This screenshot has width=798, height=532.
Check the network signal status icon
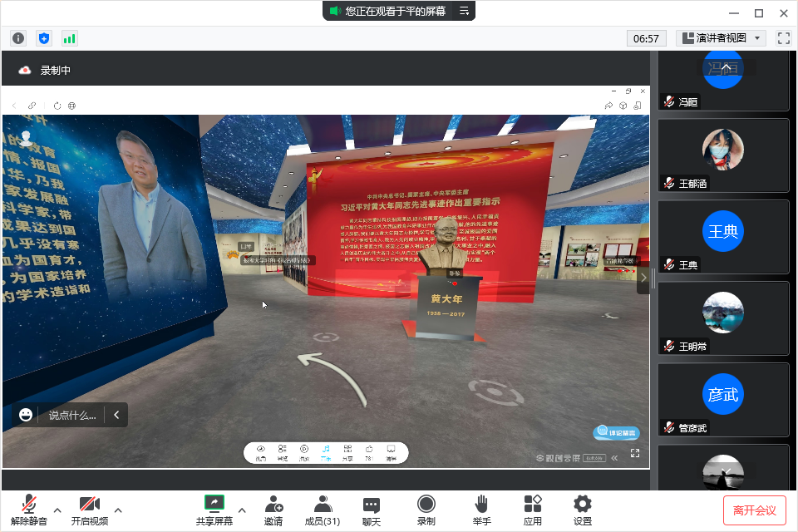[69, 38]
